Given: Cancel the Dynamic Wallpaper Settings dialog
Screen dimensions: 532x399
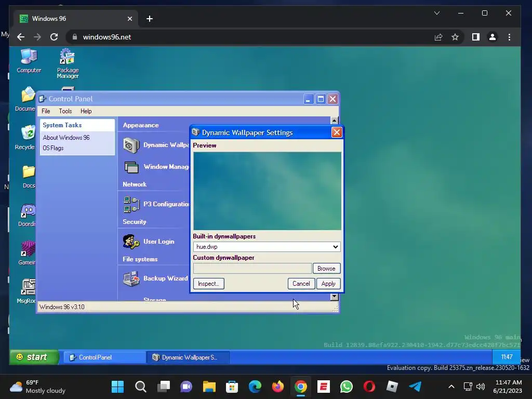Looking at the screenshot, I should coord(301,284).
